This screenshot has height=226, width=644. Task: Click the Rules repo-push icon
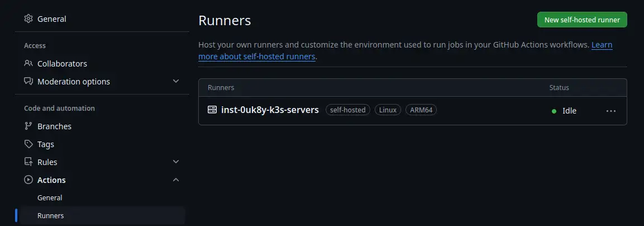[x=28, y=162]
